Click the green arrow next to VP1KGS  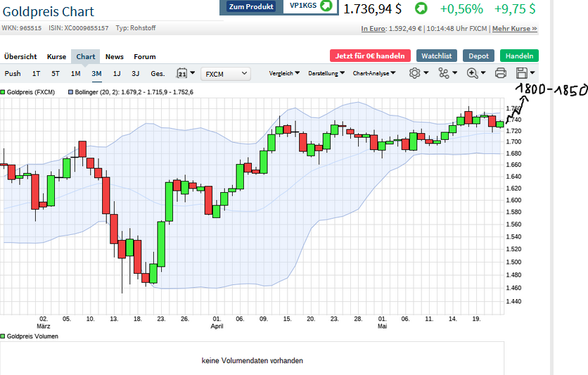pos(326,6)
